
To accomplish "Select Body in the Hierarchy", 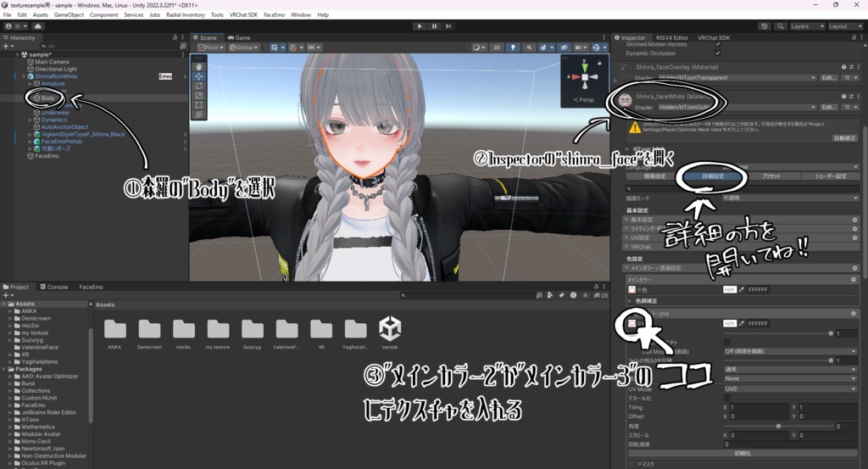I will tap(47, 98).
